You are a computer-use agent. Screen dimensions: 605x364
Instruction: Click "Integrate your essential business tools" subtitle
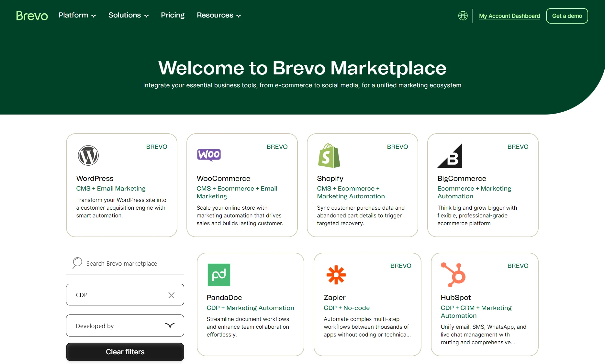[x=302, y=85]
